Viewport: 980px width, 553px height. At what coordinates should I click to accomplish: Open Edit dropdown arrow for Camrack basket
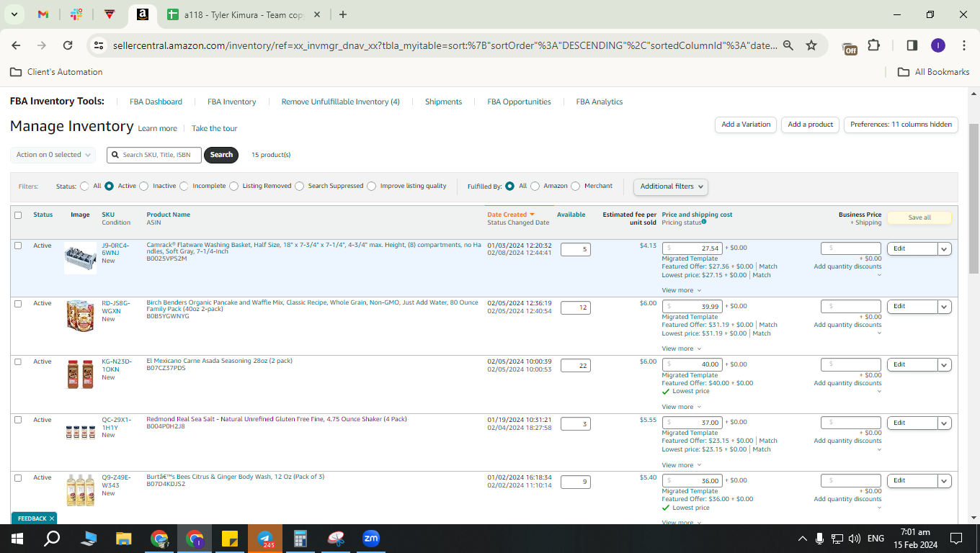click(x=944, y=249)
